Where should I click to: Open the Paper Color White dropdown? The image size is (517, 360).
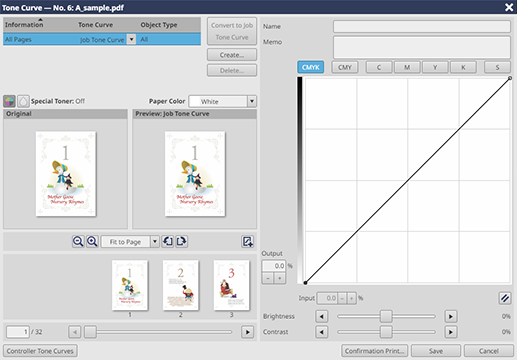pos(252,101)
